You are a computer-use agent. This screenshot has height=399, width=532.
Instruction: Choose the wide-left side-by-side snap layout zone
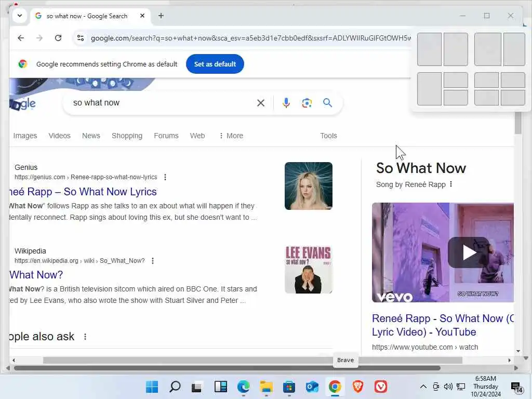tap(487, 49)
